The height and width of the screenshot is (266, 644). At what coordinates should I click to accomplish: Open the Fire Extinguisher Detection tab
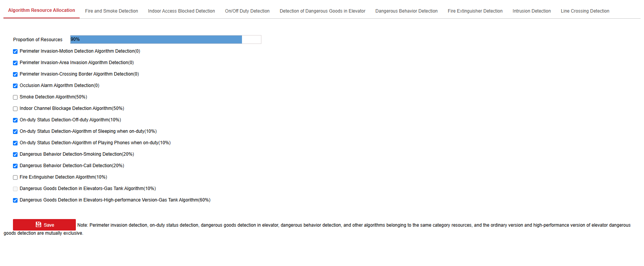coord(475,11)
